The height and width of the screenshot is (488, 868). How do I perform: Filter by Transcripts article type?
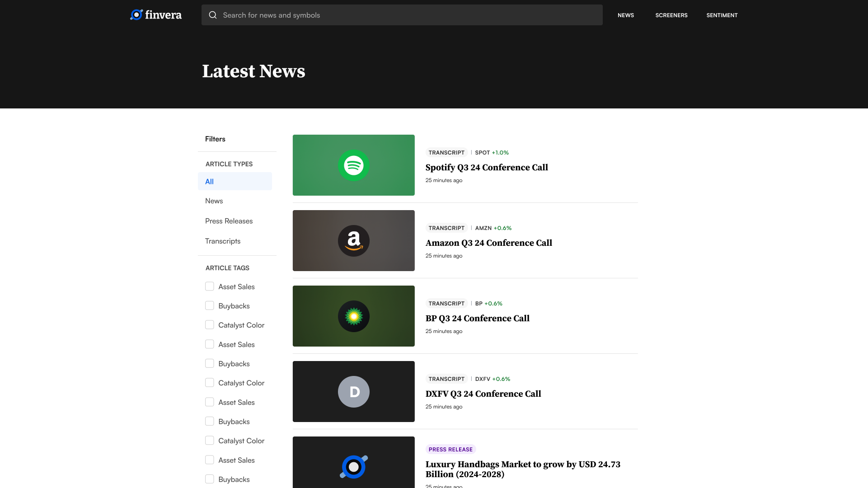pyautogui.click(x=223, y=241)
